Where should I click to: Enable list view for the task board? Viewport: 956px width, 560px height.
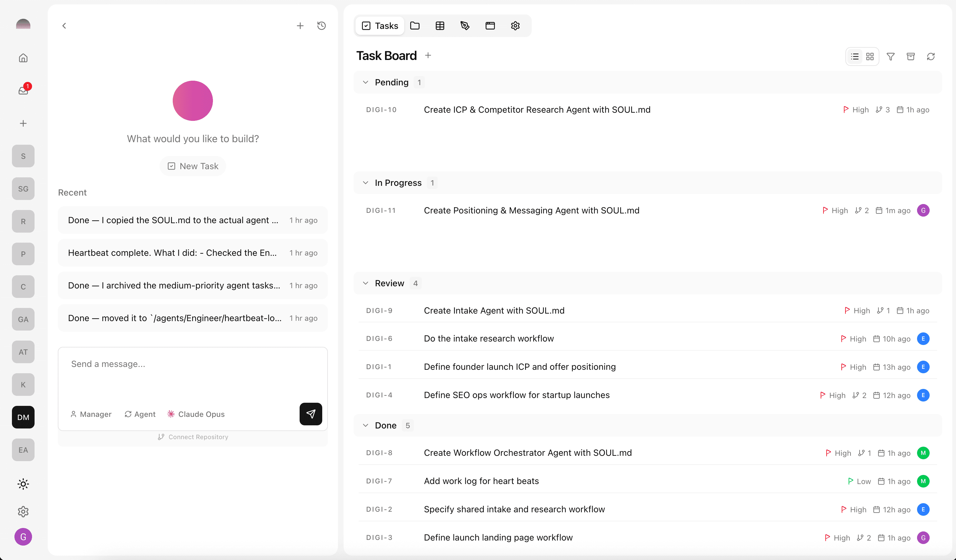click(854, 56)
